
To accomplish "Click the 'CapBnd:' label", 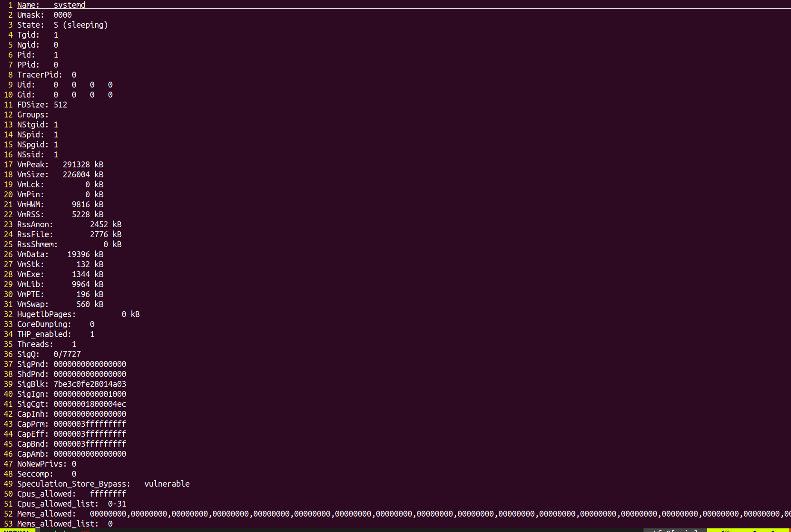I will pyautogui.click(x=33, y=444).
